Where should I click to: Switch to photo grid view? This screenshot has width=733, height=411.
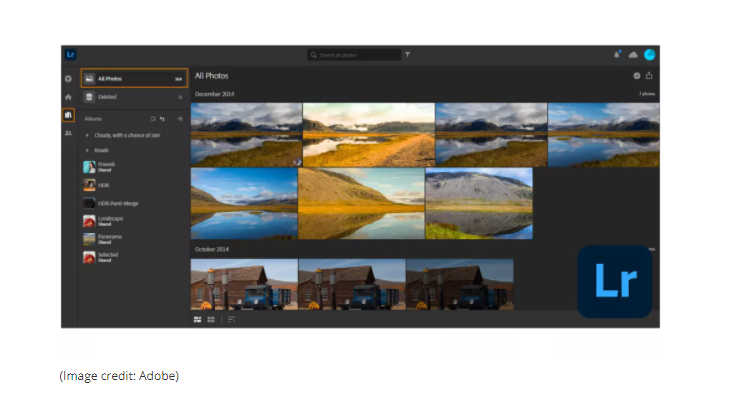197,319
